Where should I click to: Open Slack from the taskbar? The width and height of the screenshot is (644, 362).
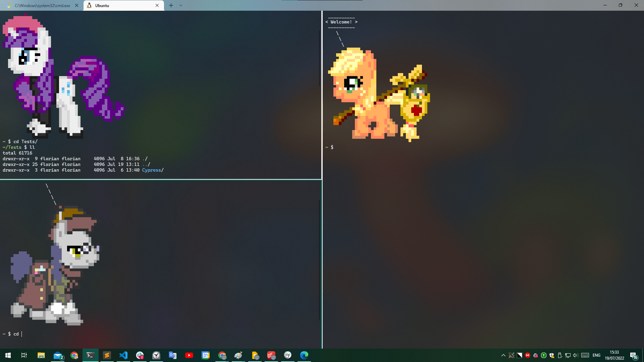tap(140, 355)
